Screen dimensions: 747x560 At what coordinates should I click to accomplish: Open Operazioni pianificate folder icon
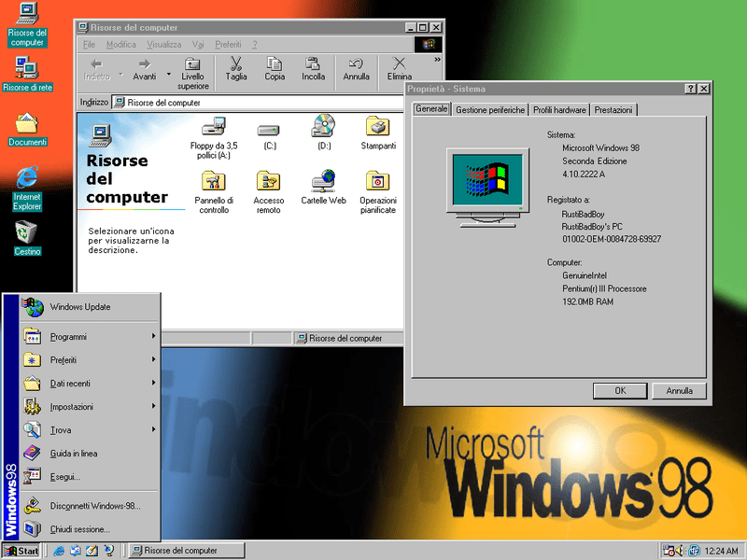(x=378, y=192)
